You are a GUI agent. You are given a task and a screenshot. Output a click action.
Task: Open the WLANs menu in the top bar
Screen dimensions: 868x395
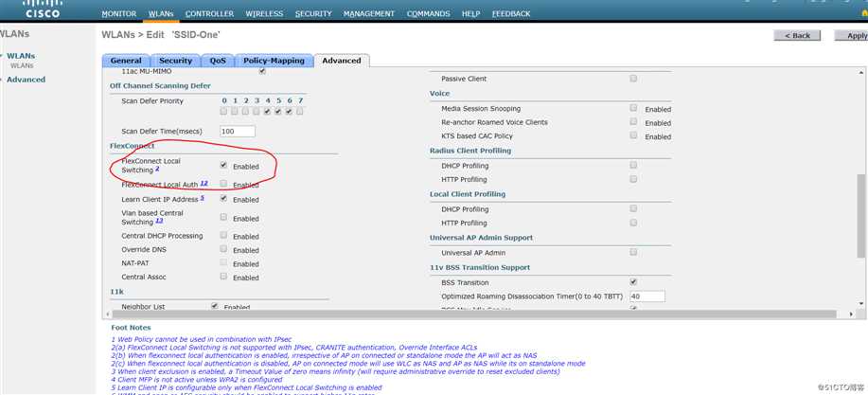tap(161, 14)
